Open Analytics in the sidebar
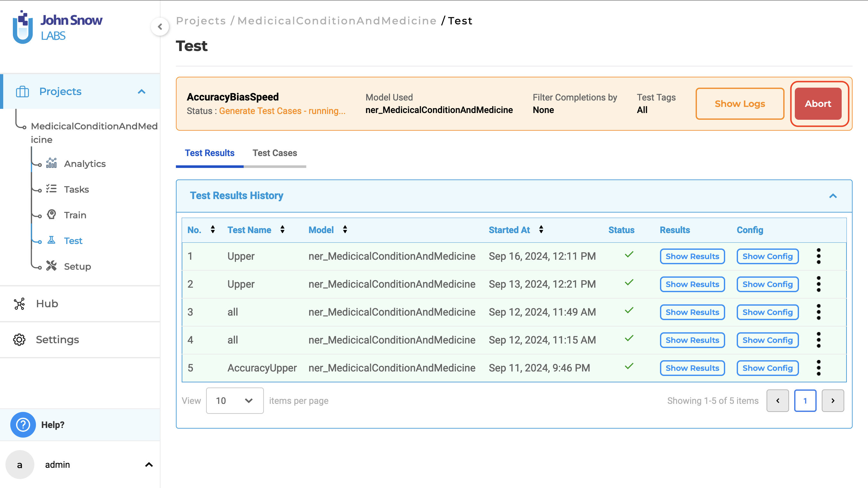This screenshot has width=868, height=488. 85,163
